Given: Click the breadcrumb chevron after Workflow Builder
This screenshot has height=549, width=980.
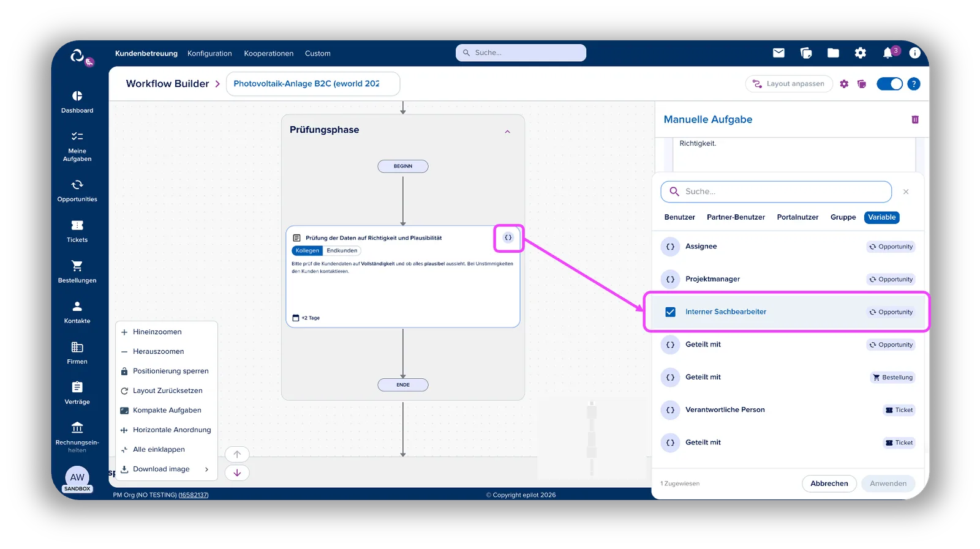Looking at the screenshot, I should pos(217,84).
